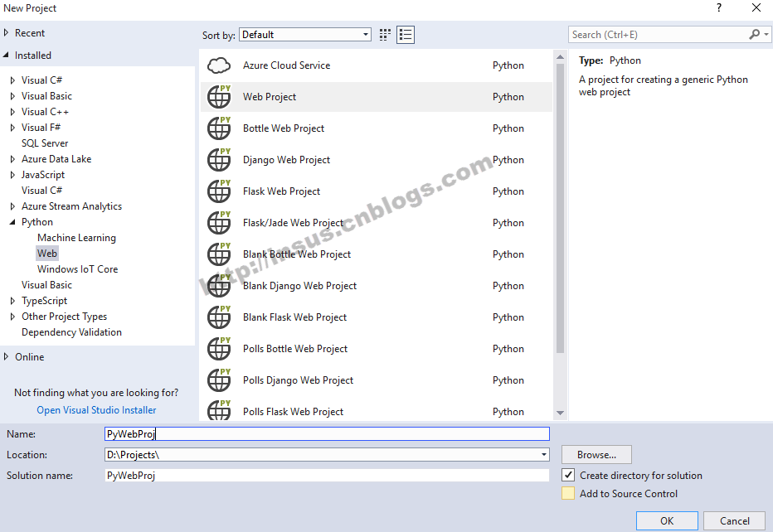The height and width of the screenshot is (532, 773).
Task: Select Azure Cloud Service template name
Action: click(286, 65)
